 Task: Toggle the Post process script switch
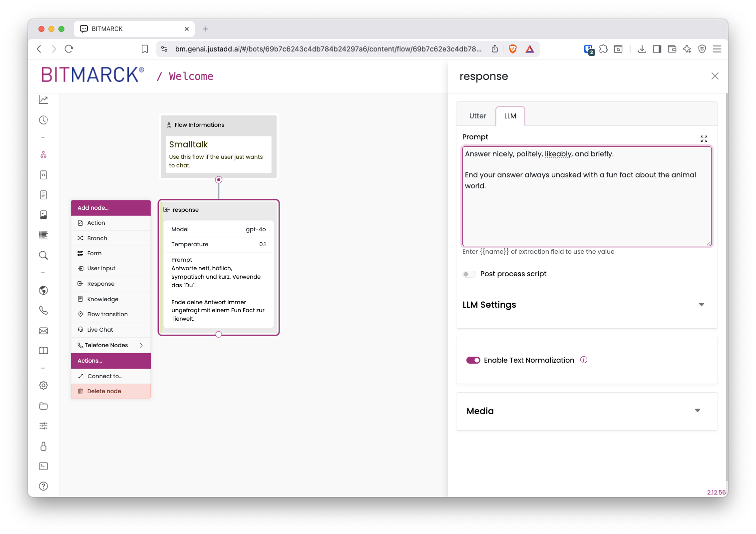469,274
